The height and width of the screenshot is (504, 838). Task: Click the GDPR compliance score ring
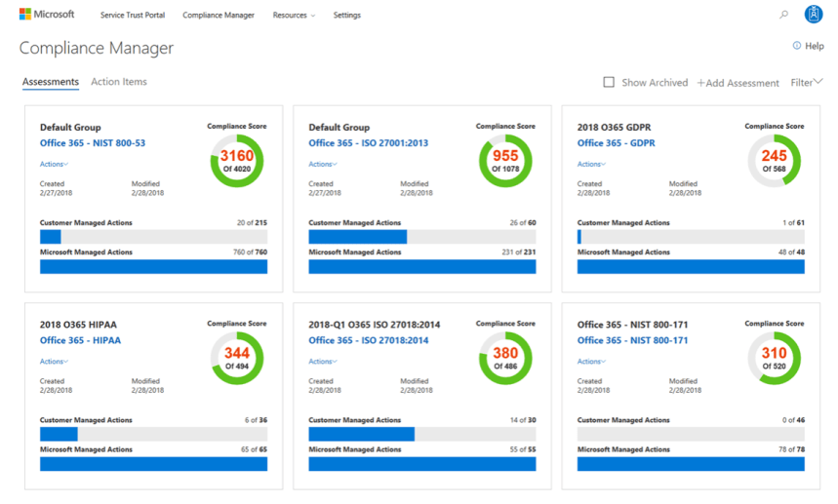pyautogui.click(x=774, y=161)
